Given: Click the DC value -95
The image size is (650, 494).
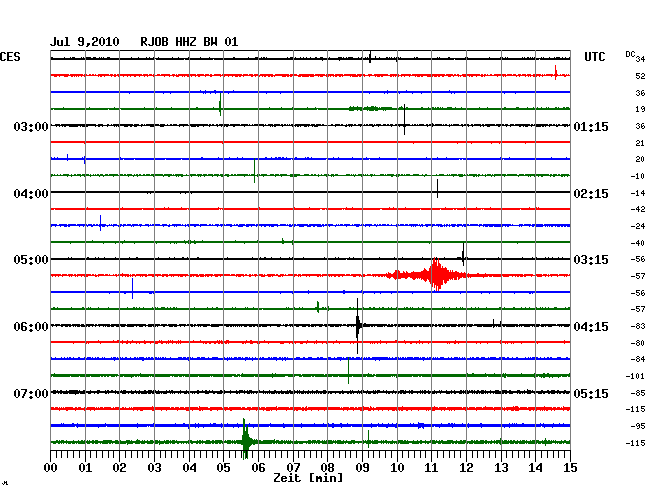Looking at the screenshot, I should (638, 426).
